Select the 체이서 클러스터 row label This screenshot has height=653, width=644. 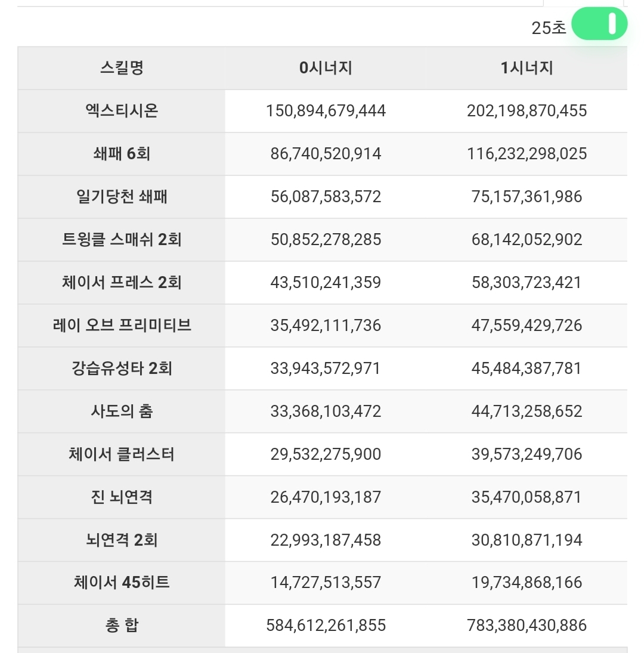122,454
